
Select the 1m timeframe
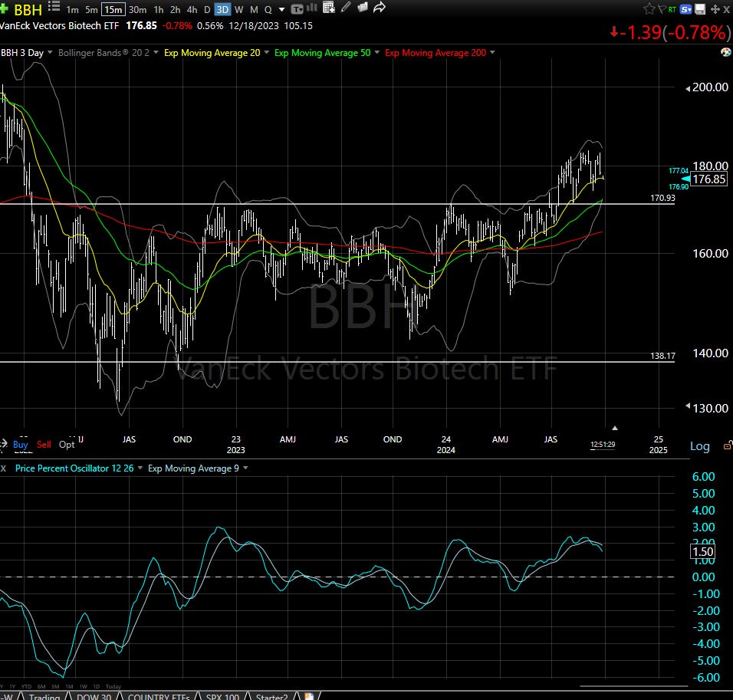tap(73, 9)
